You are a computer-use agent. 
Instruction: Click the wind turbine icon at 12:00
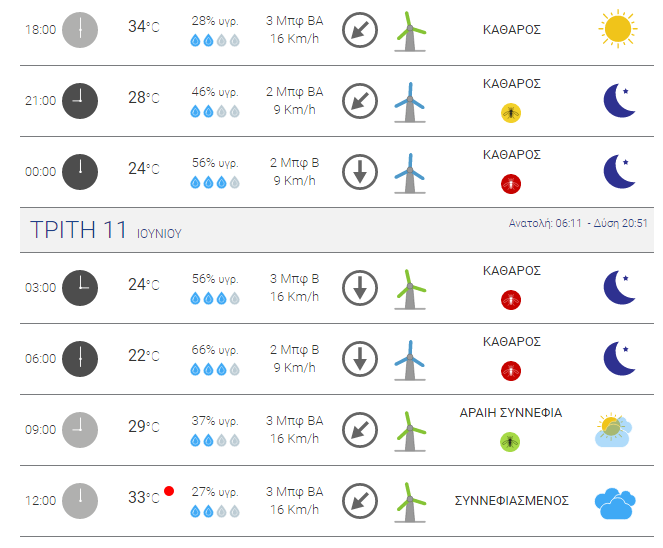tap(410, 502)
